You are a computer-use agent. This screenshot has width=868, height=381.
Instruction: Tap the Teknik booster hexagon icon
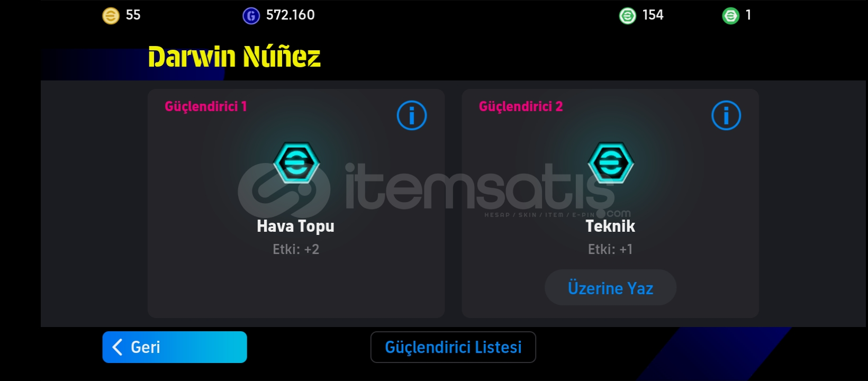coord(611,162)
